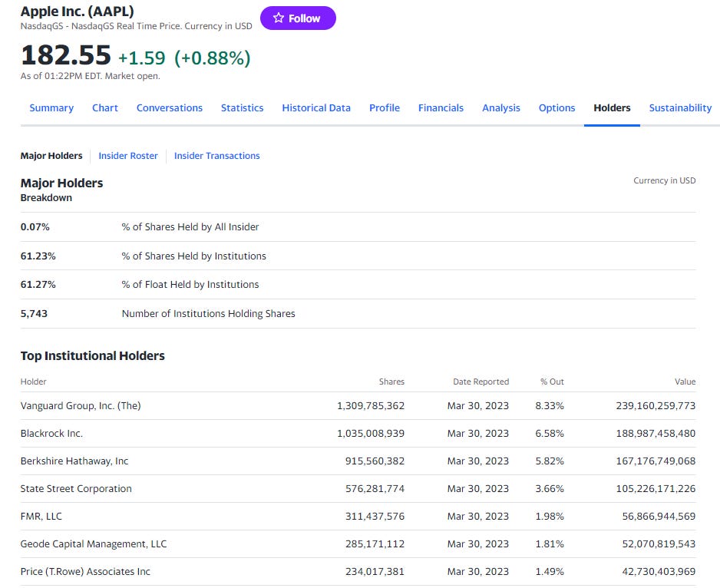720x588 pixels.
Task: Switch to the Chart tab
Action: tap(104, 107)
